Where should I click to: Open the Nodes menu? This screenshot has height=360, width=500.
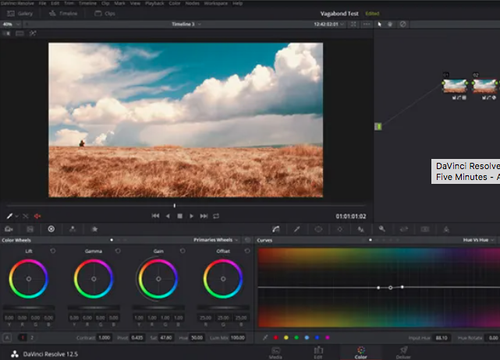[x=192, y=3]
